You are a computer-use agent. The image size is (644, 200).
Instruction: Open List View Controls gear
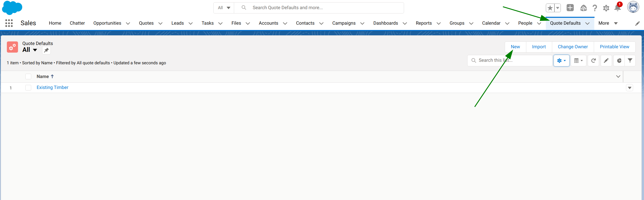point(561,60)
